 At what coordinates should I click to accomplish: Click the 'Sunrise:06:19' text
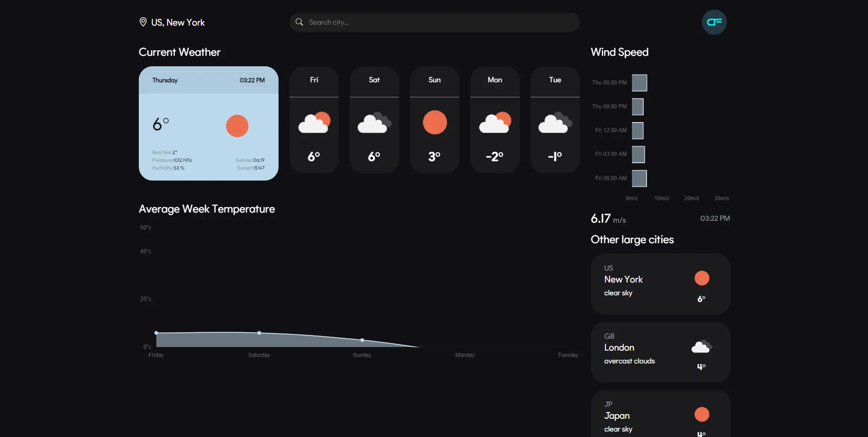250,160
